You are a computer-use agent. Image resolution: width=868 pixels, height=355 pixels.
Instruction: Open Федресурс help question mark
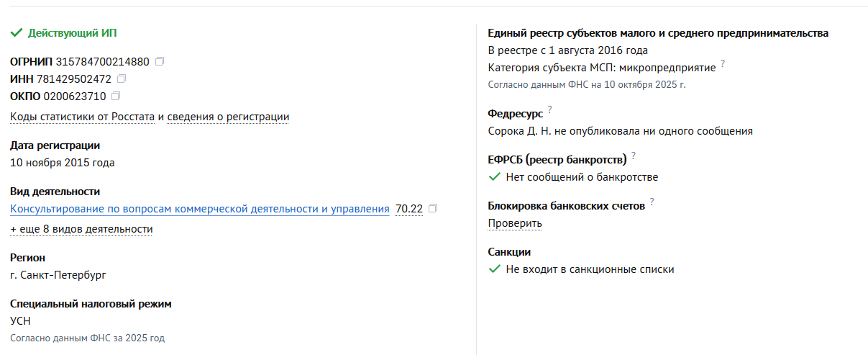point(550,109)
